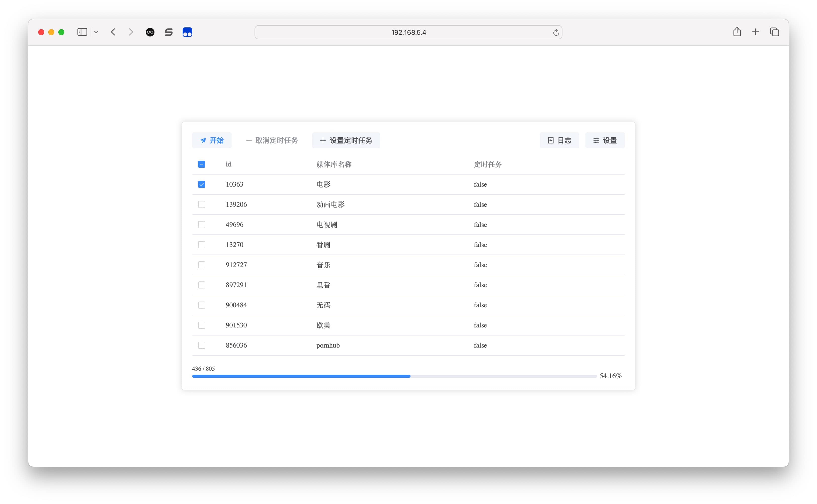Viewport: 817px width, 504px height.
Task: Select the 电视剧 library name cell
Action: pyautogui.click(x=327, y=225)
